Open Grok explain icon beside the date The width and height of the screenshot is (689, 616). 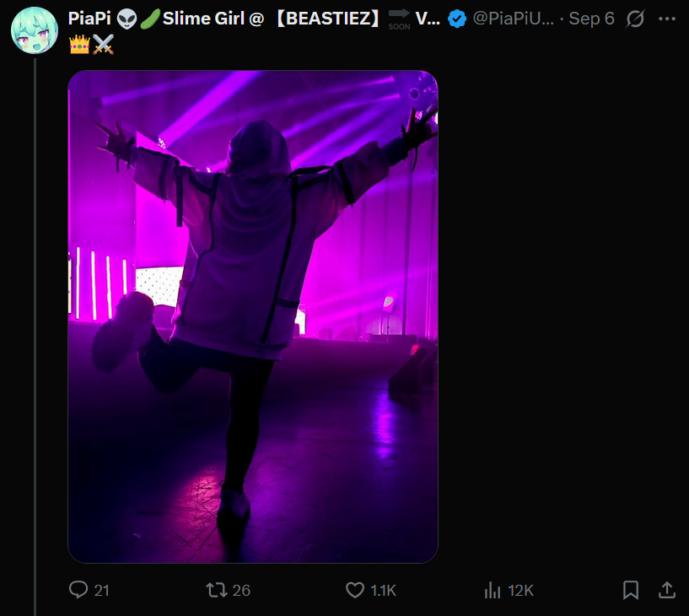click(x=635, y=19)
